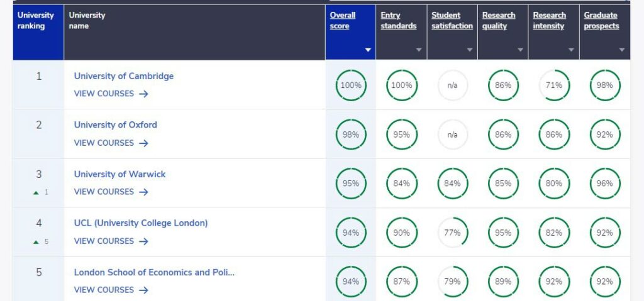
Task: Click the Research quality column sort arrow
Action: tap(521, 50)
